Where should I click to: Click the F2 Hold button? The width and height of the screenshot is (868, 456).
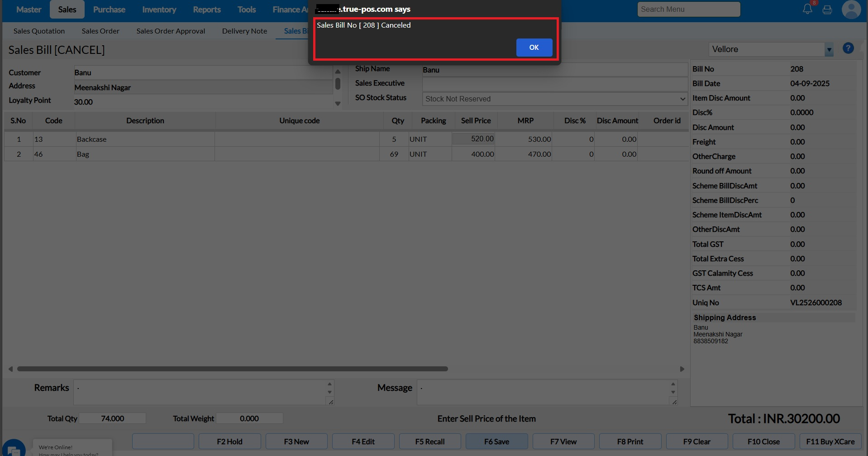pyautogui.click(x=229, y=442)
